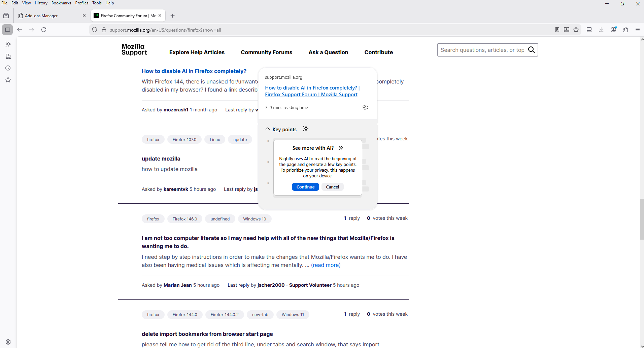Open synced tabs in the sidebar
This screenshot has height=348, width=644.
[x=8, y=56]
